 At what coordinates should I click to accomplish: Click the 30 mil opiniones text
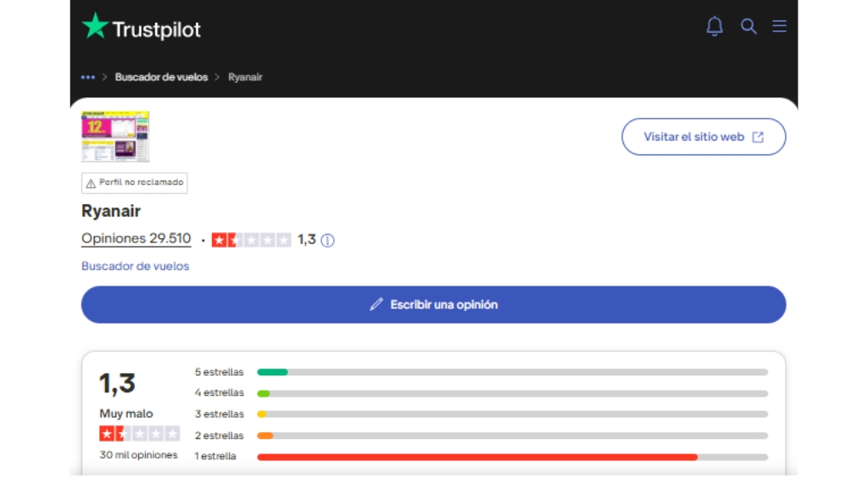coord(138,455)
